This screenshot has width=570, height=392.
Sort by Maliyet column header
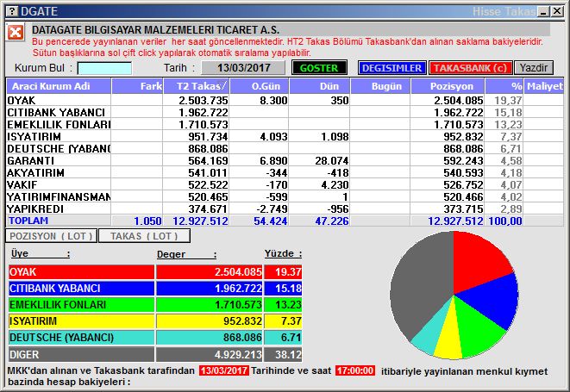click(x=543, y=86)
